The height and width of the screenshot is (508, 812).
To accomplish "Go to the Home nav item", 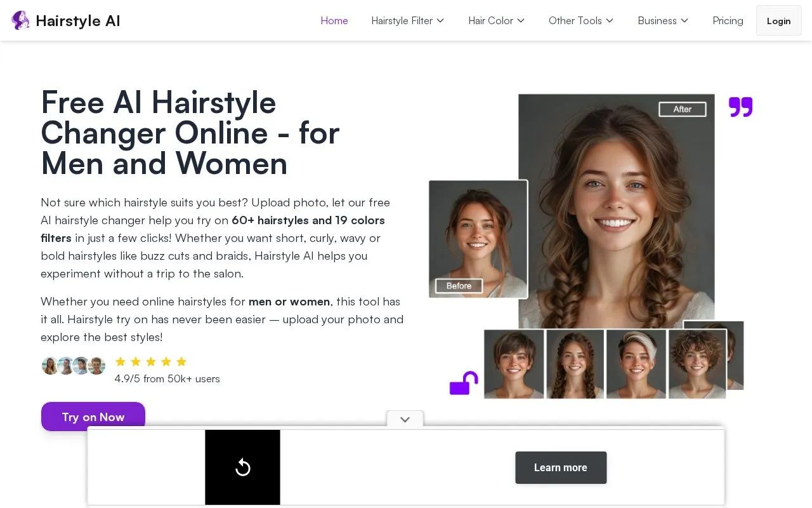I will (334, 20).
